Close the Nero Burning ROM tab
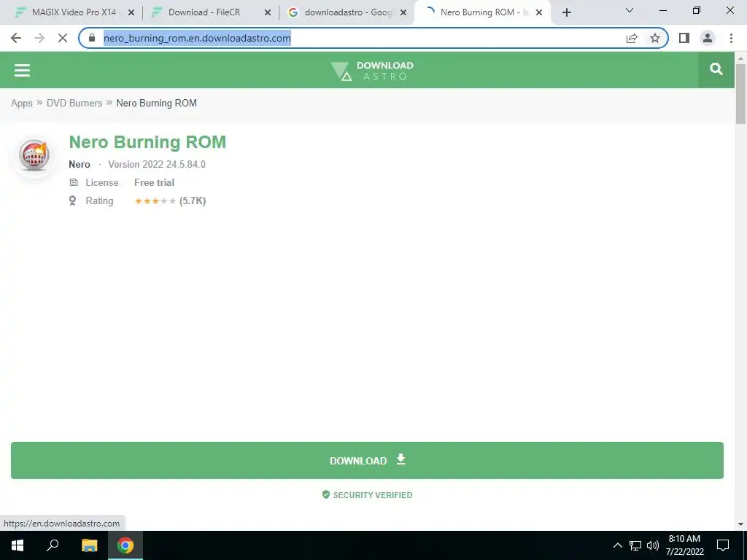The width and height of the screenshot is (747, 560). point(539,13)
